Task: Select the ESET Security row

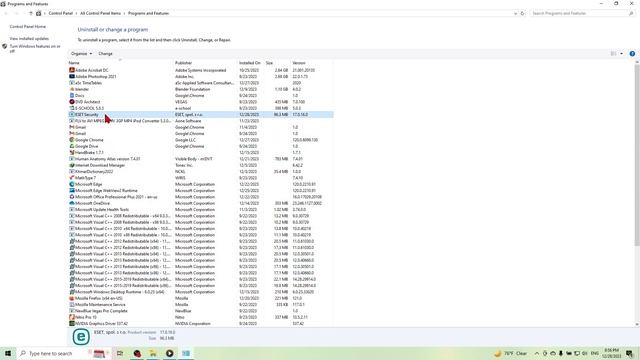Action: (200, 115)
